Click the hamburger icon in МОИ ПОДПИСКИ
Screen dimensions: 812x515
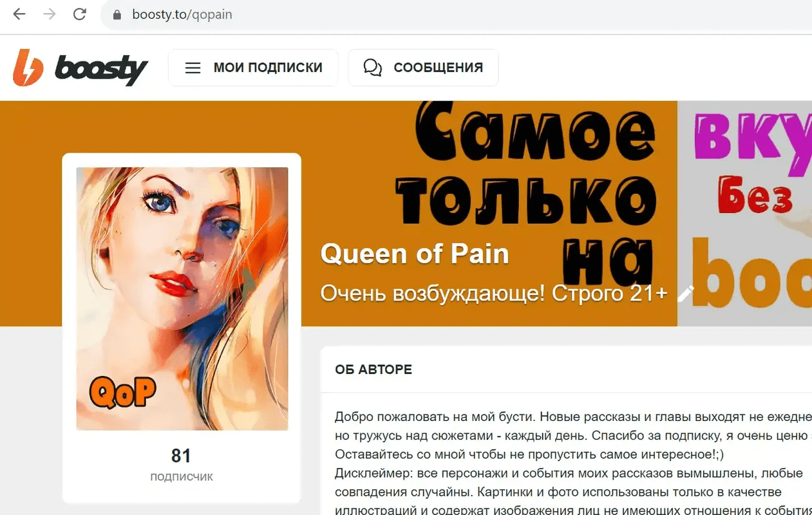(x=193, y=68)
